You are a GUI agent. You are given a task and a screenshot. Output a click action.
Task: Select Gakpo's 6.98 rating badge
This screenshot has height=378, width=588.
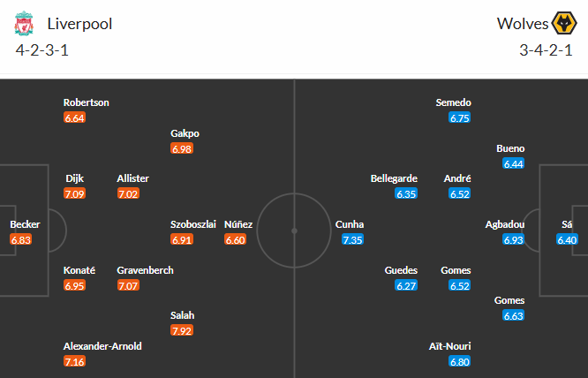(x=182, y=149)
